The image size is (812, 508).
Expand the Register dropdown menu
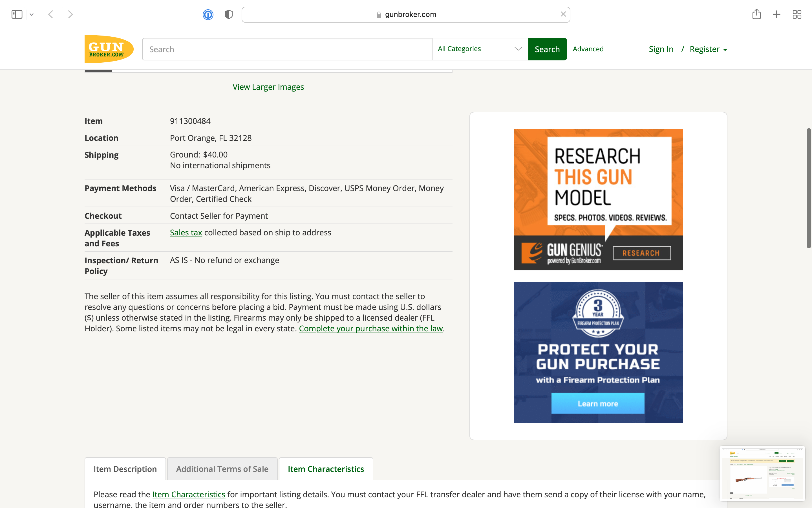708,49
